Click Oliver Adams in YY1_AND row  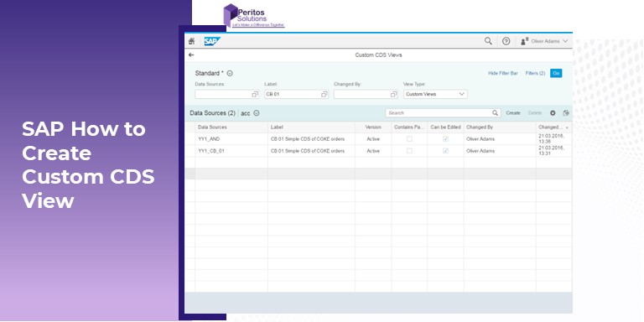tap(480, 139)
